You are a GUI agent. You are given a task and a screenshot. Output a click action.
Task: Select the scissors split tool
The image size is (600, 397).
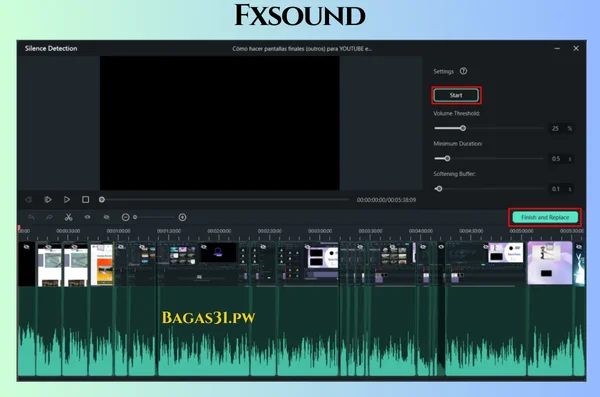[x=68, y=217]
